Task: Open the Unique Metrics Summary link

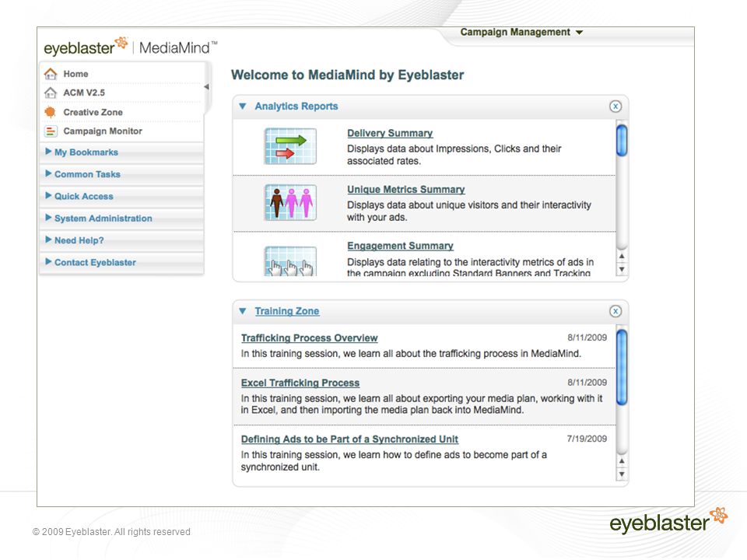Action: 406,190
